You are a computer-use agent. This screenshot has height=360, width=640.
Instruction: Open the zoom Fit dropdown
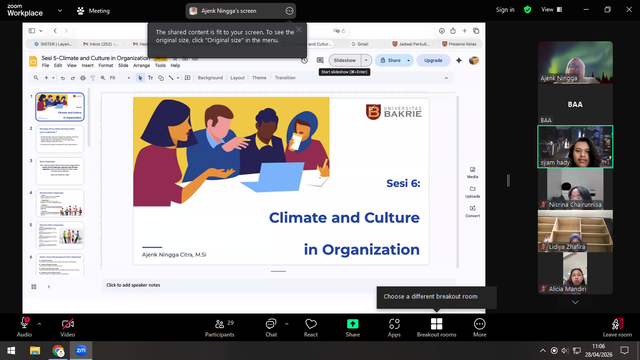120,78
